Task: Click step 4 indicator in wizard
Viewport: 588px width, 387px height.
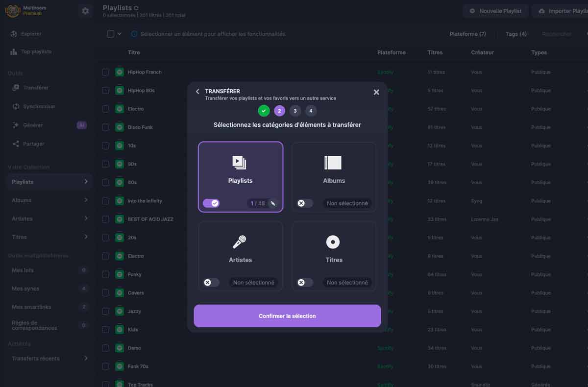Action: (x=311, y=111)
